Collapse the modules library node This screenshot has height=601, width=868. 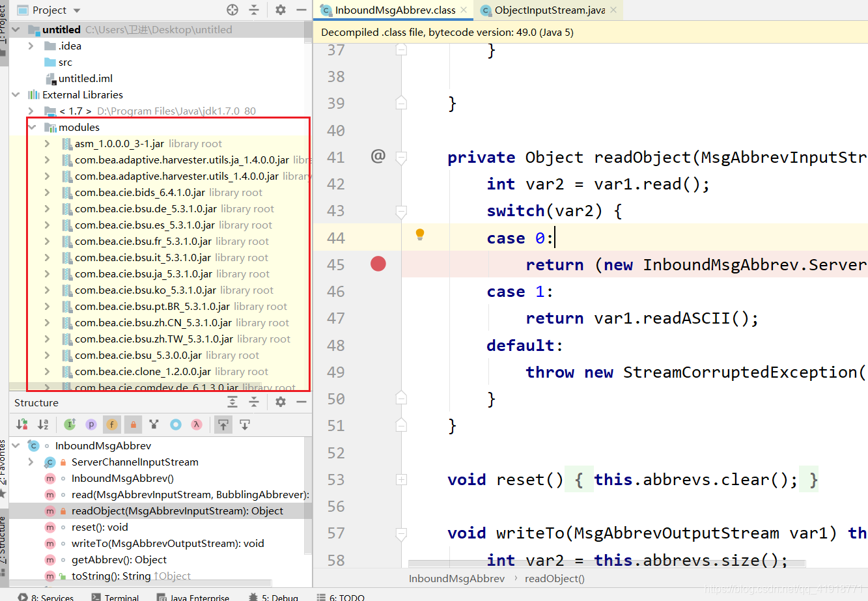tap(32, 127)
